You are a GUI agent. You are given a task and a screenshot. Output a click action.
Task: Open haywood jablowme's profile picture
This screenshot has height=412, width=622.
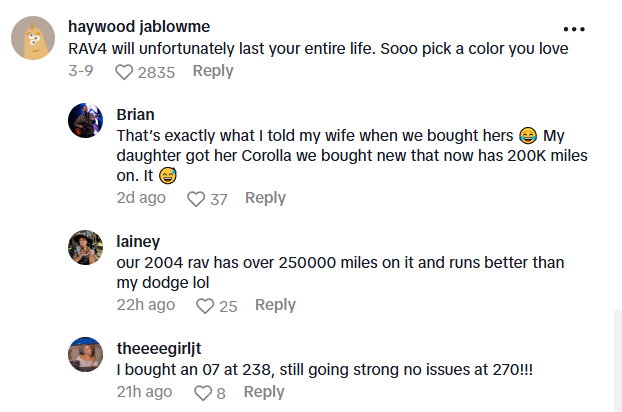33,40
